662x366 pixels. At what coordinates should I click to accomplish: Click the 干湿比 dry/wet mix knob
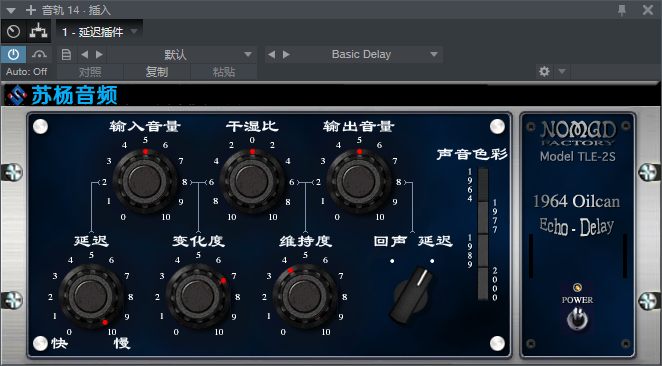click(x=252, y=181)
